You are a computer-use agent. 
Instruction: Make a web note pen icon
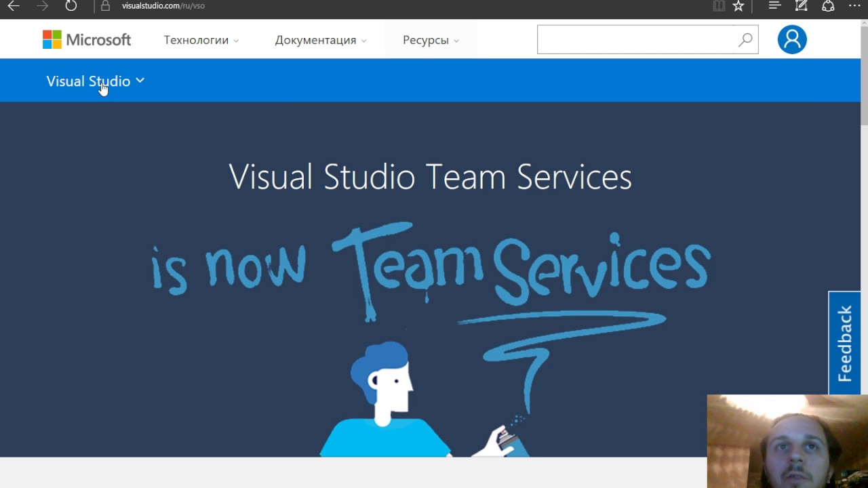802,5
